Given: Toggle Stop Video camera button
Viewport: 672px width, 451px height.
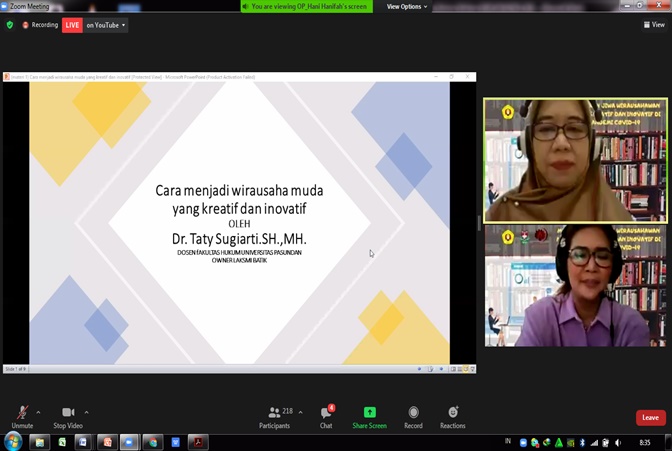Looking at the screenshot, I should click(68, 413).
